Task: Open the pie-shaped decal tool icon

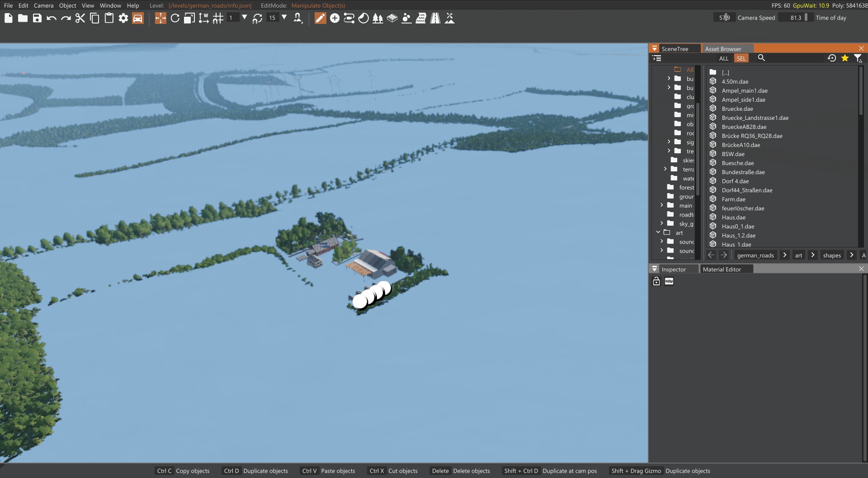Action: tap(363, 18)
